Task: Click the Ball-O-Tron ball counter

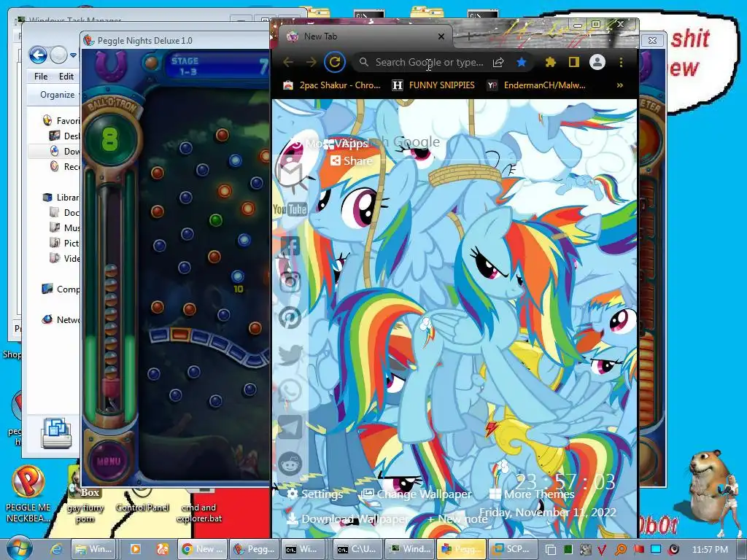Action: 109,139
